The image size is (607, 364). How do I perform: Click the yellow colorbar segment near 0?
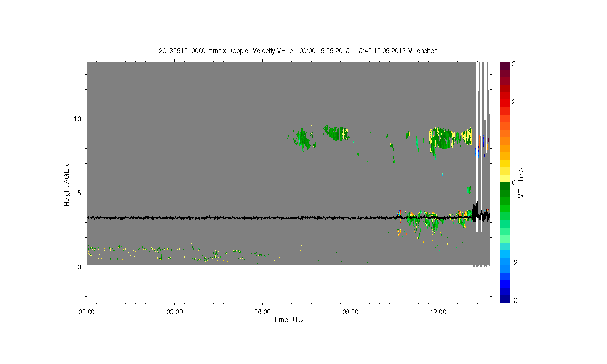505,178
